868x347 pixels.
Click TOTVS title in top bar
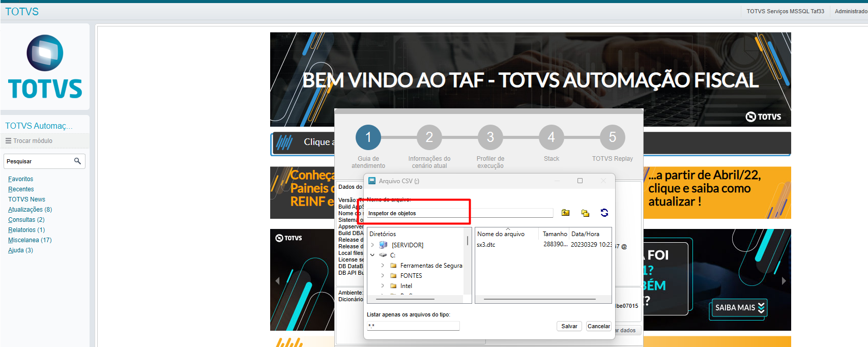[x=22, y=11]
